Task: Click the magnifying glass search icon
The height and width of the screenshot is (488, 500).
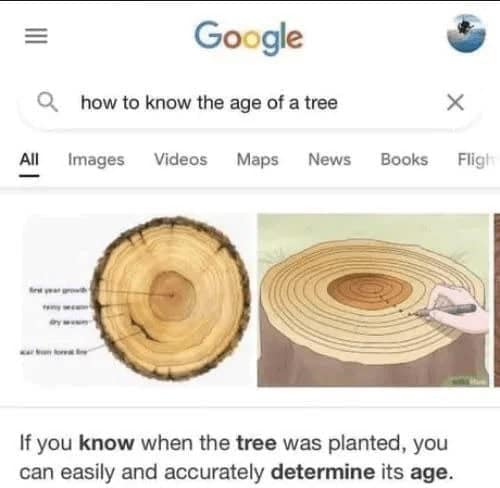Action: tap(47, 102)
